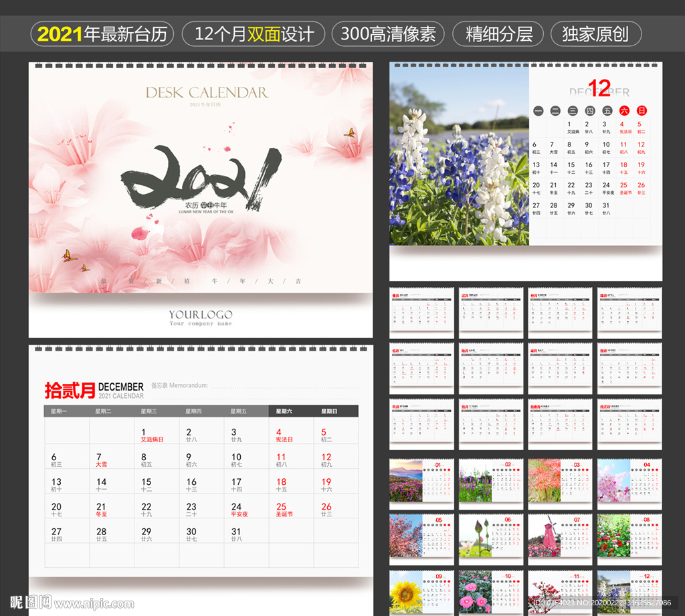This screenshot has width=685, height=616.
Task: Open the 11 red plum blossom thumbnail
Action: pos(560,593)
